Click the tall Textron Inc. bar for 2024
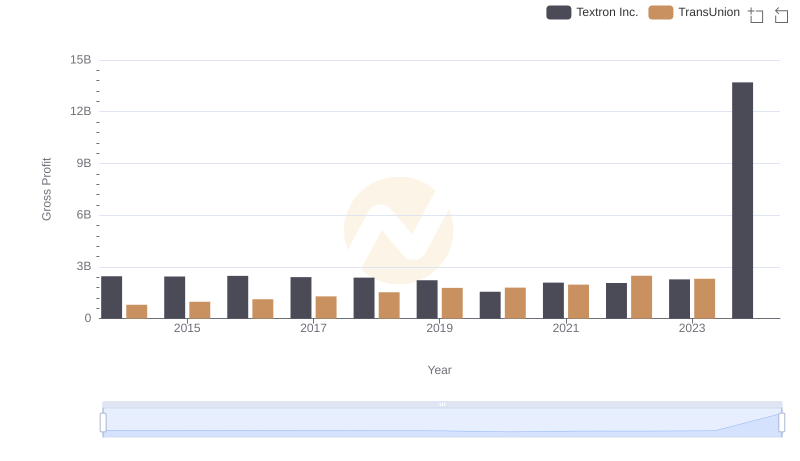 click(742, 200)
